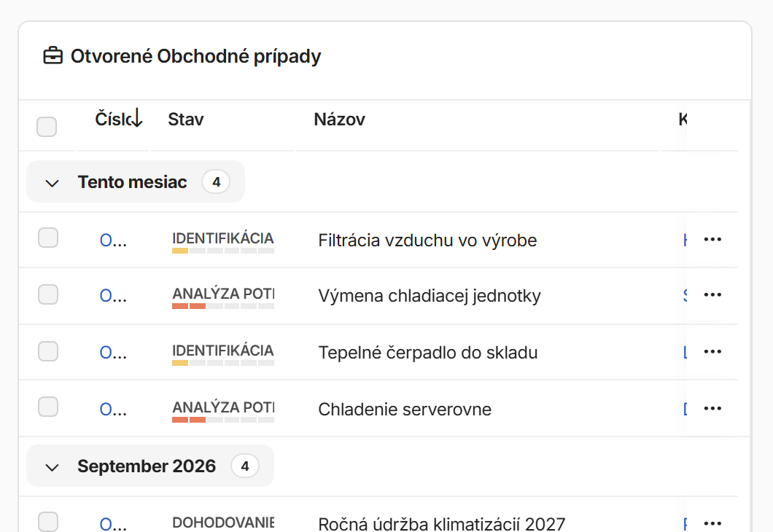Image resolution: width=773 pixels, height=532 pixels.
Task: Open more options for Tepelné čerpadlo do skladu
Action: coord(712,352)
